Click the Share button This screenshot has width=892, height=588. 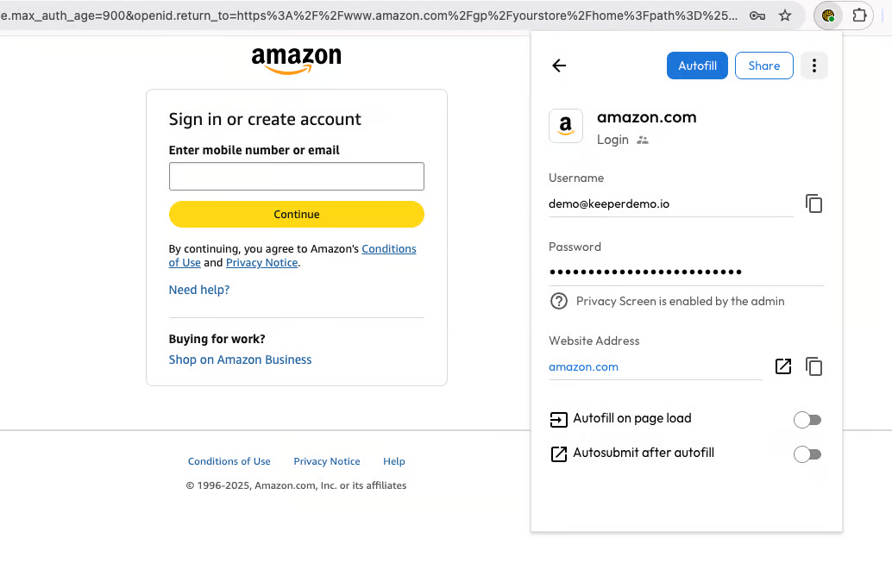click(x=763, y=66)
